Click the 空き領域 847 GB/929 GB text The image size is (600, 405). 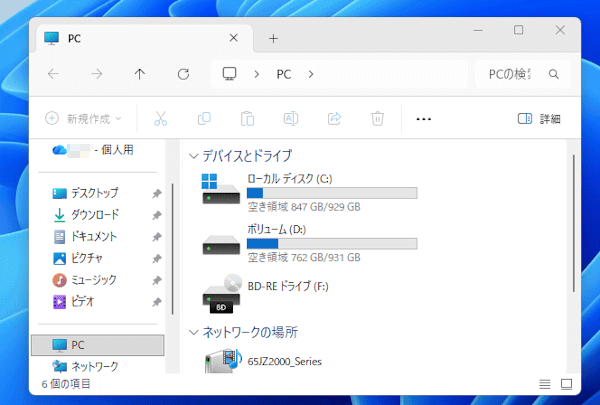pos(304,207)
